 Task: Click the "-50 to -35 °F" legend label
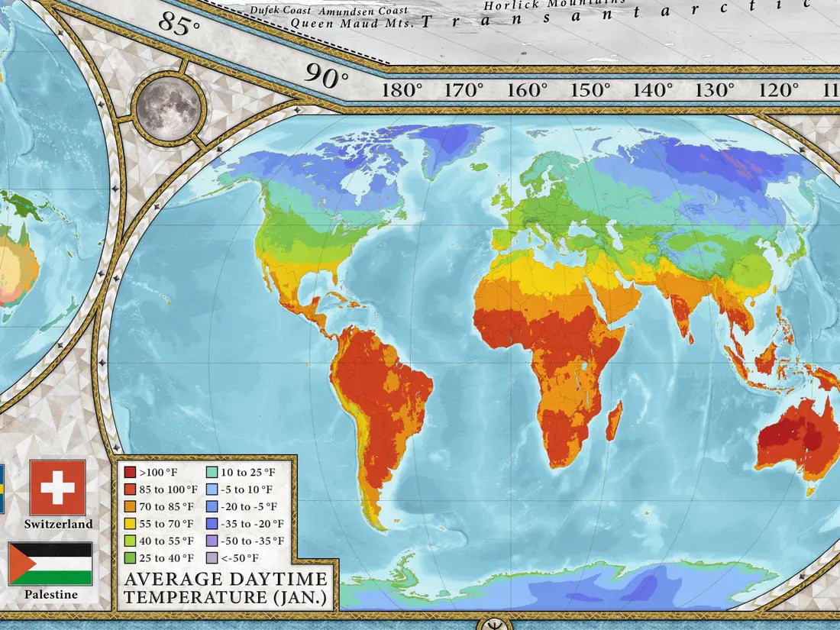pos(252,541)
